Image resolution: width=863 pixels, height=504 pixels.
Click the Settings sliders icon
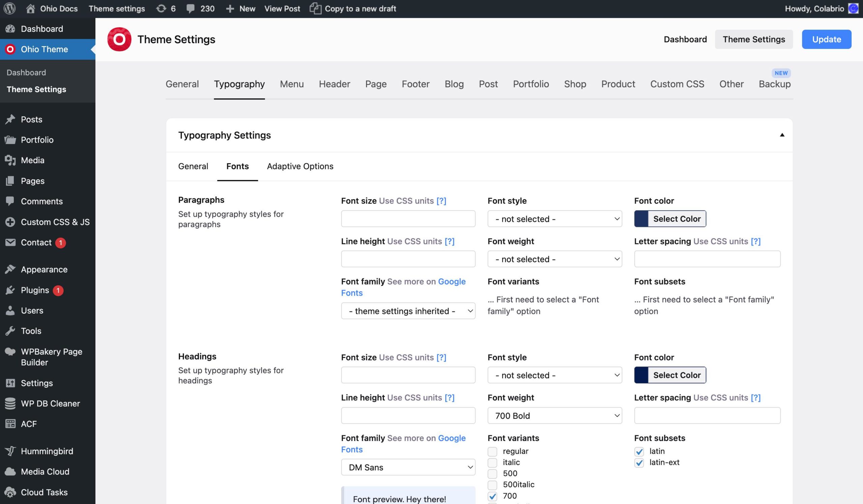(10, 383)
